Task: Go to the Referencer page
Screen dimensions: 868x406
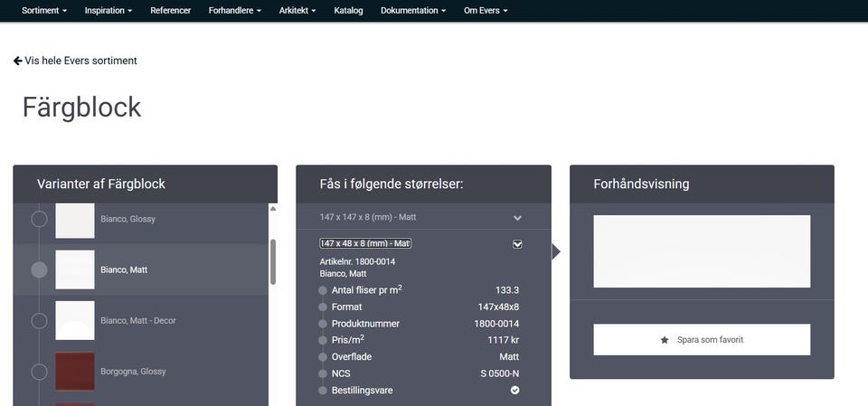Action: point(171,11)
